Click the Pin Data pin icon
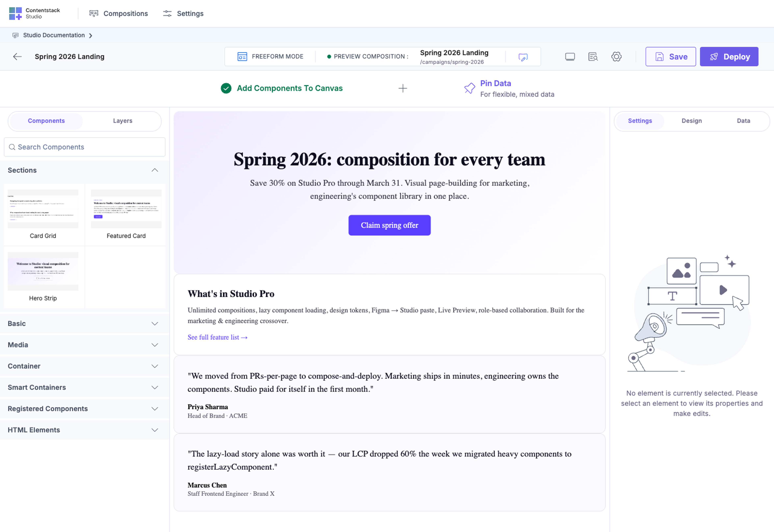 pos(470,88)
